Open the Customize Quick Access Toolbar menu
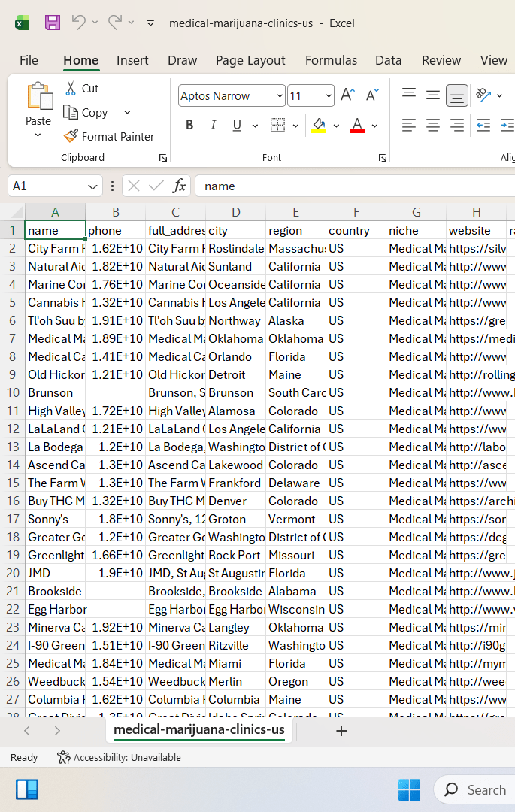Image resolution: width=515 pixels, height=812 pixels. click(150, 23)
